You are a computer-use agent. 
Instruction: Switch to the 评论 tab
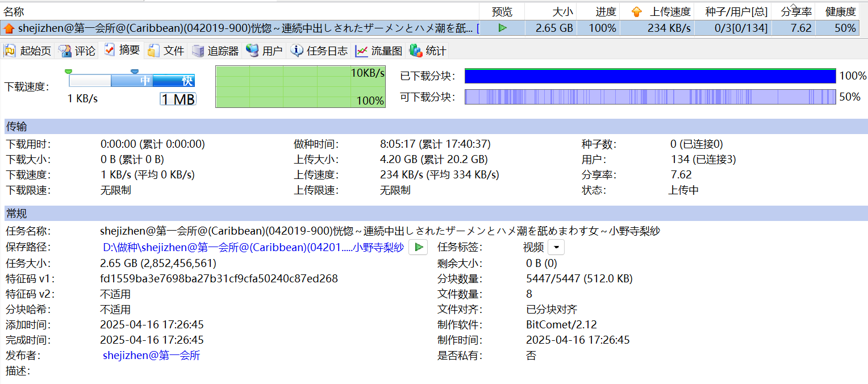(x=77, y=51)
